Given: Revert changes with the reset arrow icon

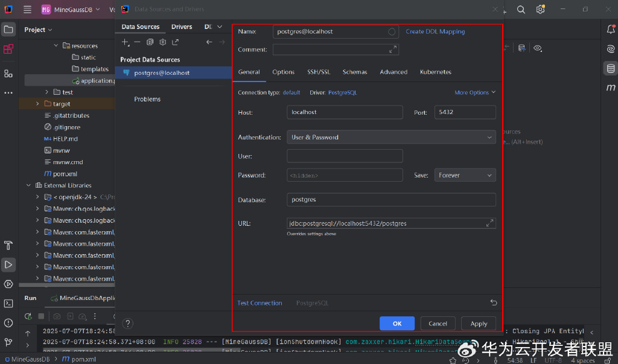Looking at the screenshot, I should [x=494, y=303].
